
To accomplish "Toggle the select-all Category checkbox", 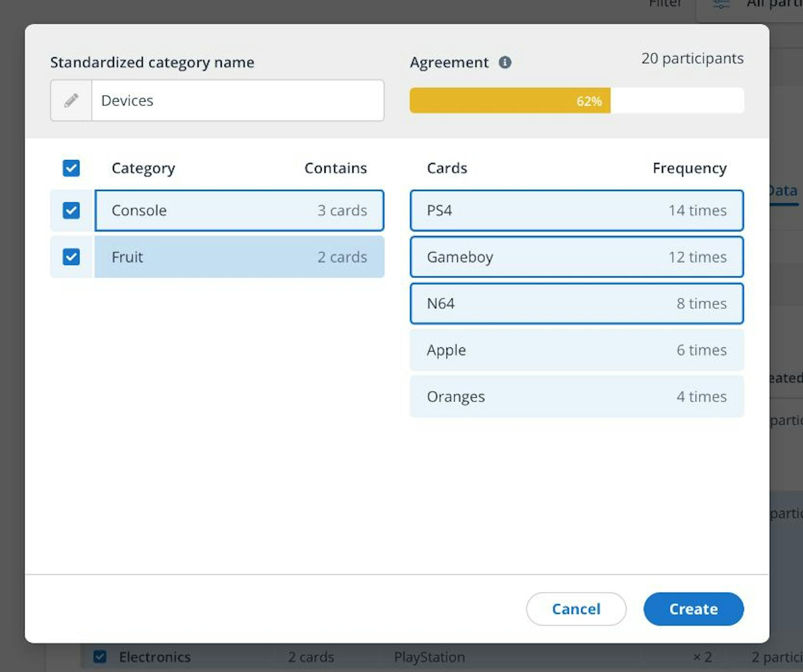I will coord(71,168).
